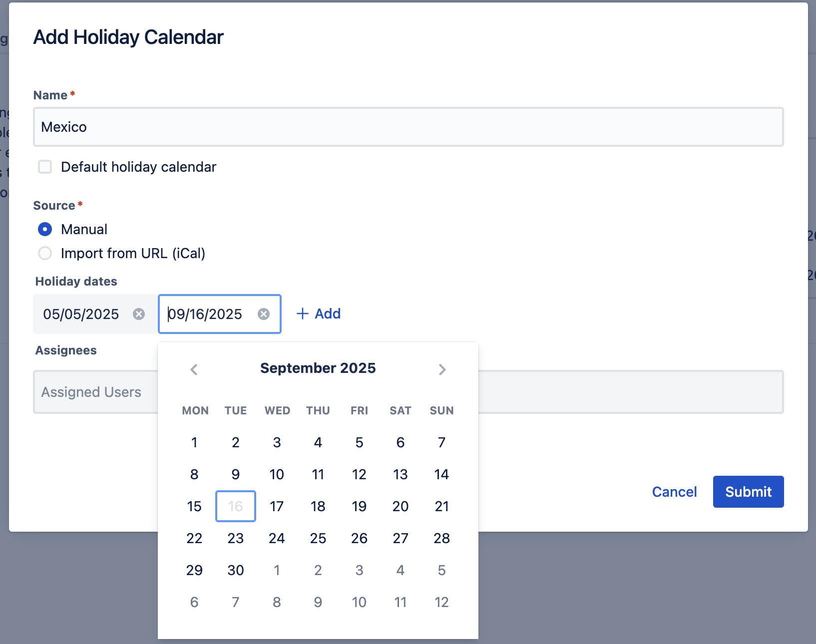The height and width of the screenshot is (644, 816).
Task: Select Import from URL (iCal) option
Action: 45,254
